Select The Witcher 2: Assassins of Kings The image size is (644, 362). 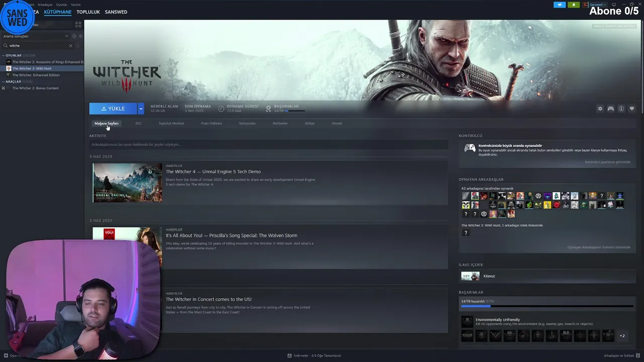tap(42, 62)
